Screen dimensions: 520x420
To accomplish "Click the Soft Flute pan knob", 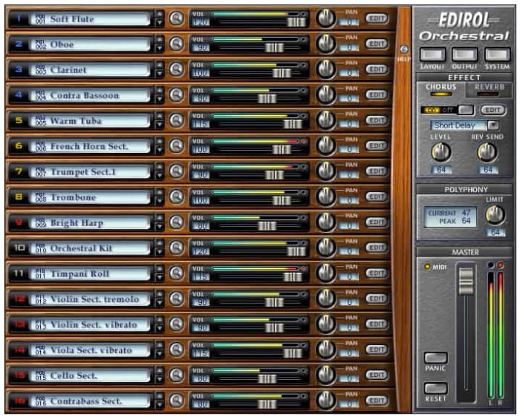I will pos(325,19).
